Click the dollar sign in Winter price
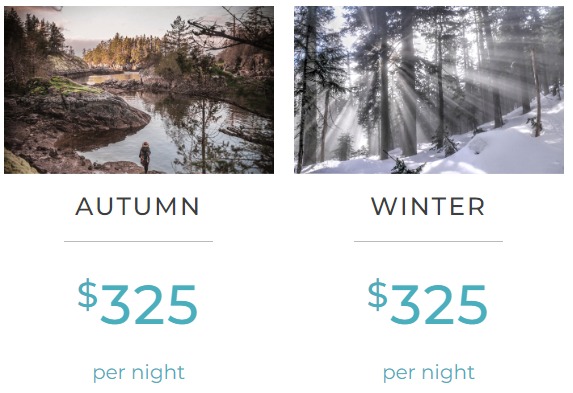This screenshot has width=573, height=393. tap(377, 294)
